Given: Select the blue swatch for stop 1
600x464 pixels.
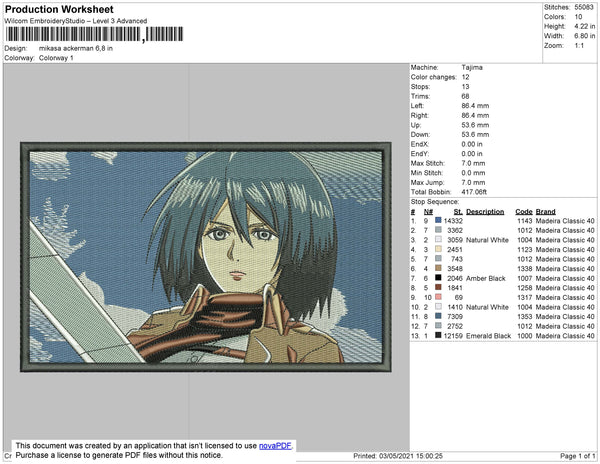Looking at the screenshot, I should [438, 220].
